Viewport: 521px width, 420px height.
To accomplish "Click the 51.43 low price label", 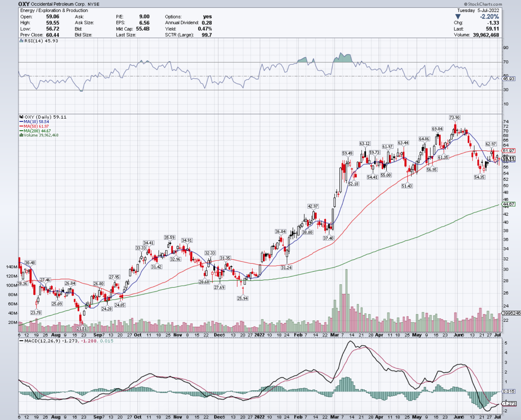I will 407,186.
